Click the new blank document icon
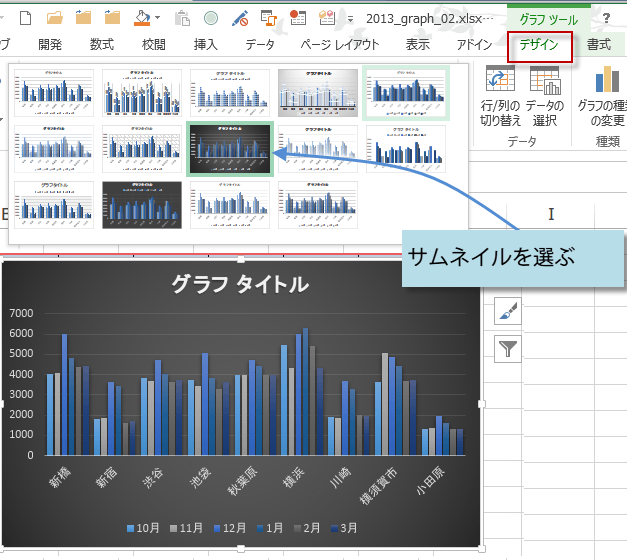The height and width of the screenshot is (560, 627). click(x=25, y=17)
